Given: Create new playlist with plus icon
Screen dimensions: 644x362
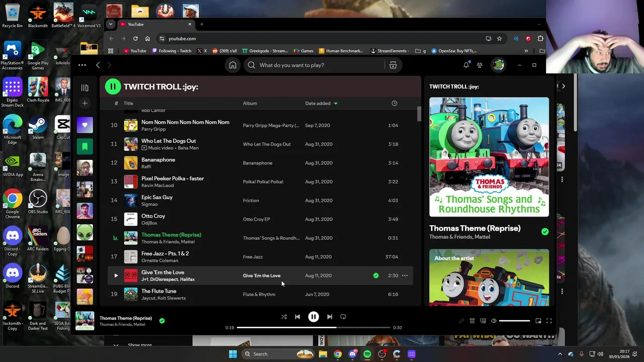Looking at the screenshot, I should tap(85, 103).
